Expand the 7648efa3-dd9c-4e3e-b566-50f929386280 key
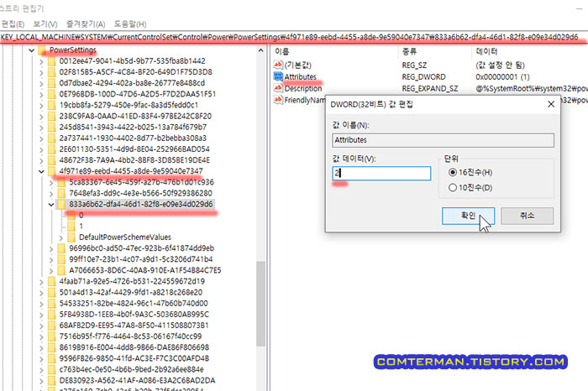Screen dimensions: 588x391 51,194
